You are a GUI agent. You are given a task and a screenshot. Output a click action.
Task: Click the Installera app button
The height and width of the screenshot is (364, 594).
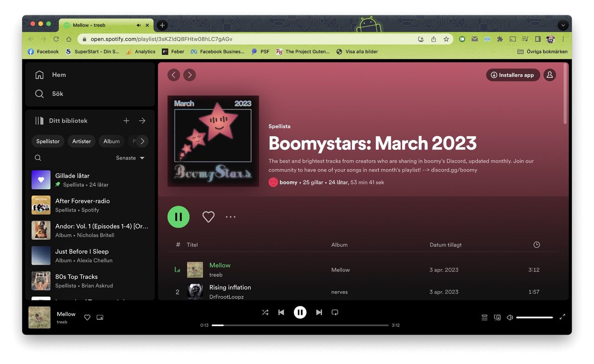click(513, 75)
